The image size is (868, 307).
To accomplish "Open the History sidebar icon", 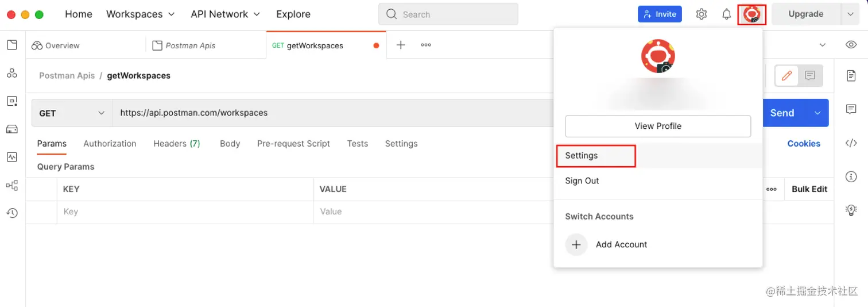I will [x=12, y=213].
